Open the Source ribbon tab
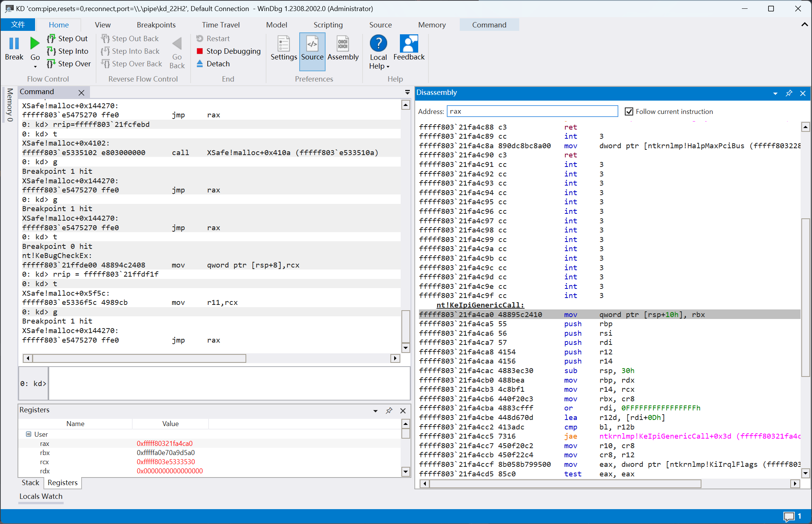Viewport: 812px width, 524px height. [x=380, y=25]
